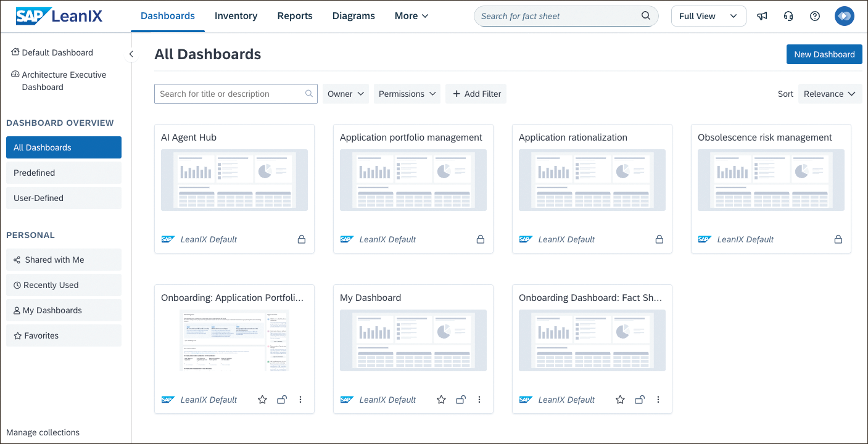Open the Reports tab
868x444 pixels.
(x=295, y=16)
